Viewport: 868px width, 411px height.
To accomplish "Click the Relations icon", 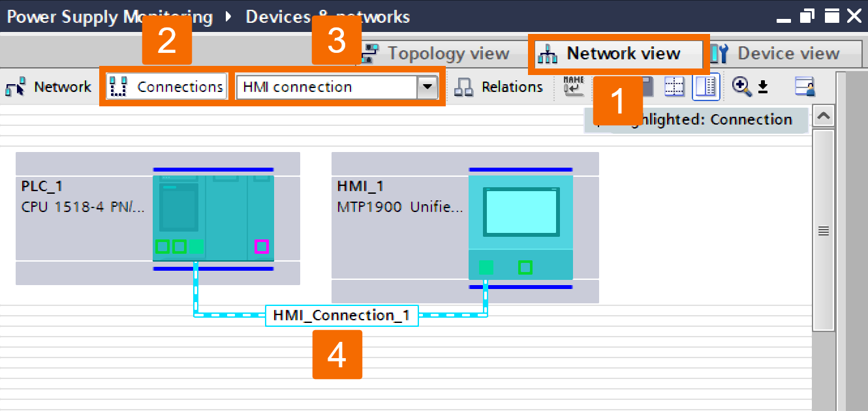I will [x=463, y=87].
